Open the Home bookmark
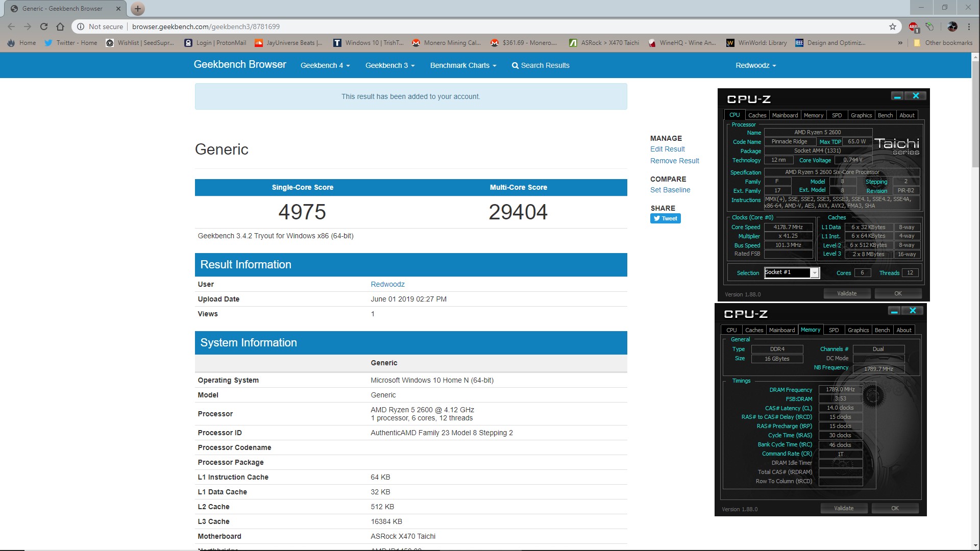The width and height of the screenshot is (980, 551). [x=21, y=43]
